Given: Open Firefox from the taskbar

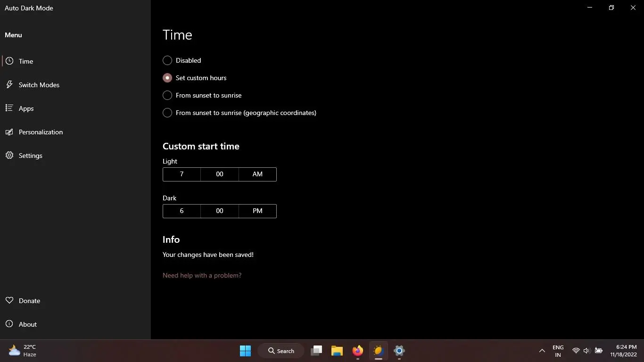Looking at the screenshot, I should click(x=358, y=351).
